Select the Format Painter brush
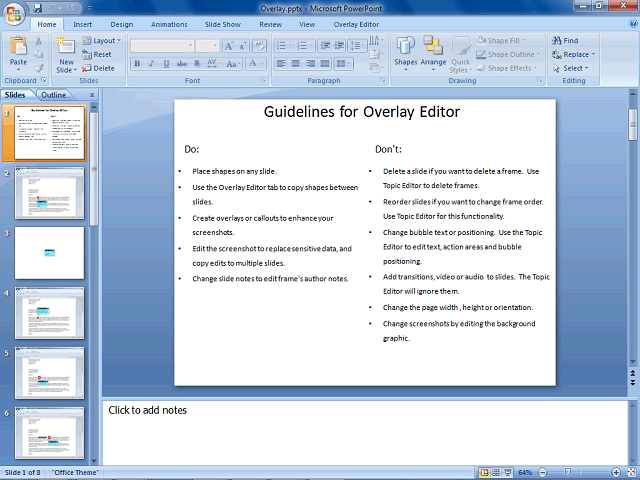 point(39,68)
